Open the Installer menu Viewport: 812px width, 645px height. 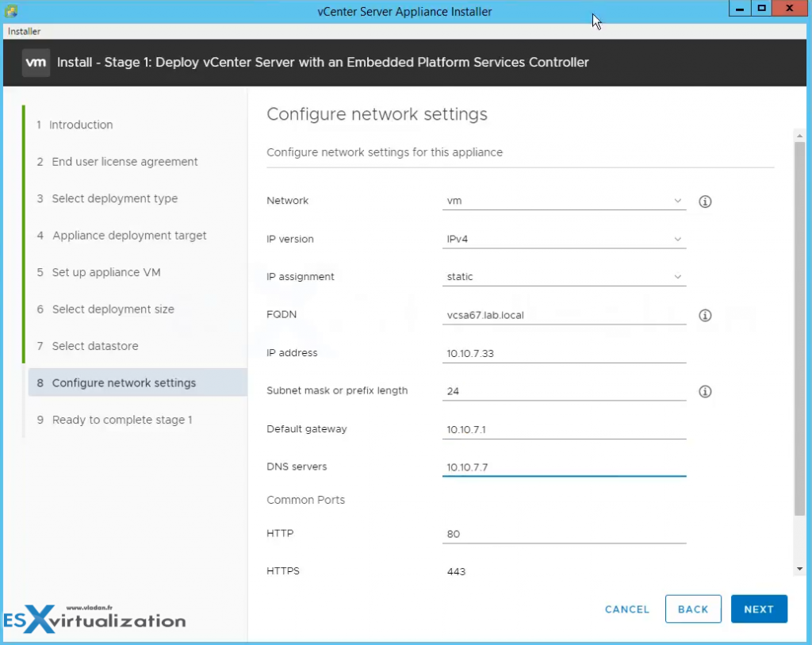coord(23,31)
